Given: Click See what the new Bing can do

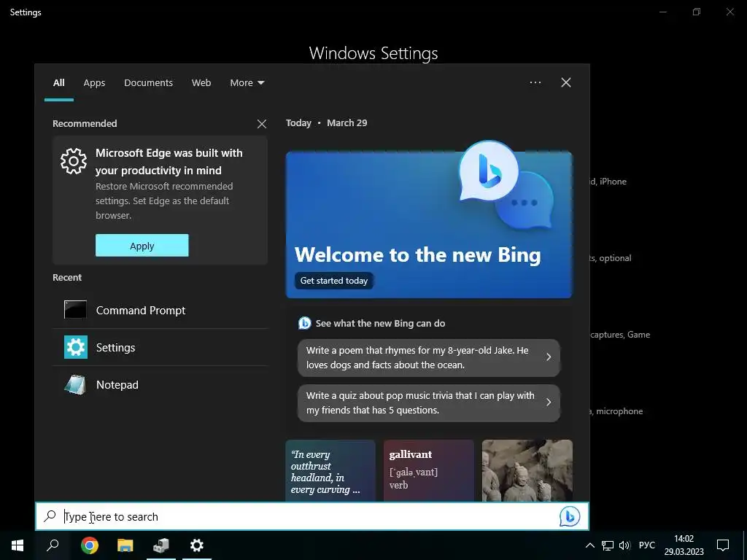Looking at the screenshot, I should (x=380, y=323).
